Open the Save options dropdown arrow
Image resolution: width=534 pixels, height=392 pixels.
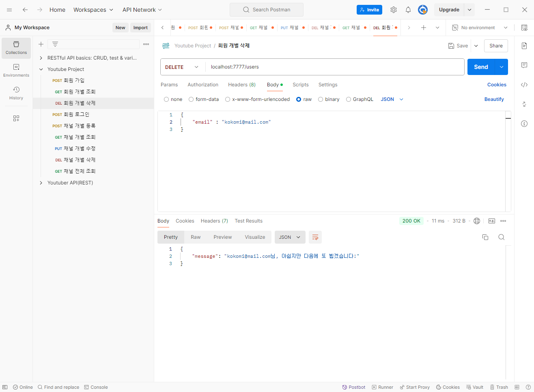click(x=476, y=46)
